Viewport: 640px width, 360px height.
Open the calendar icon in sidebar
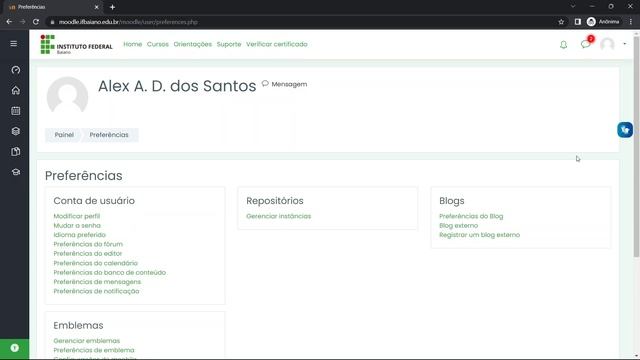pos(16,111)
